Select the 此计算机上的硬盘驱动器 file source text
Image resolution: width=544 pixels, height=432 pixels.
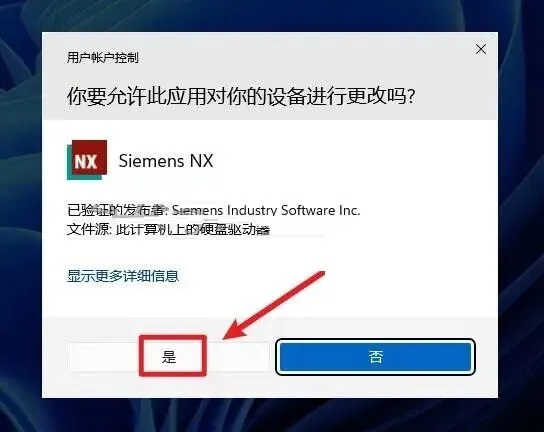pos(193,229)
